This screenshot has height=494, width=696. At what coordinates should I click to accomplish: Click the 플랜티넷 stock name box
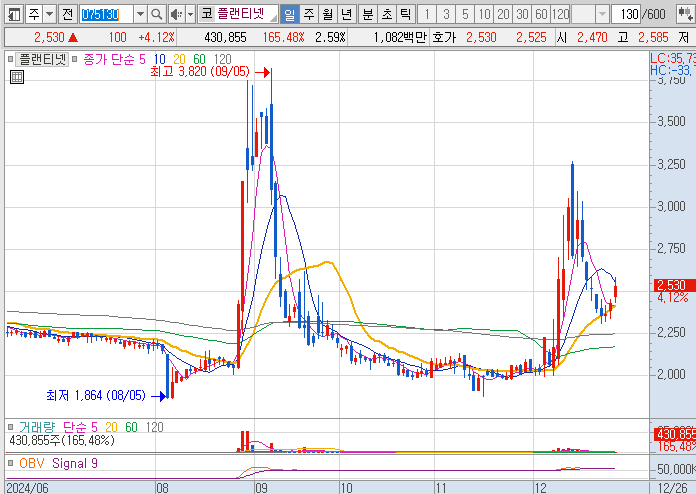tap(245, 14)
